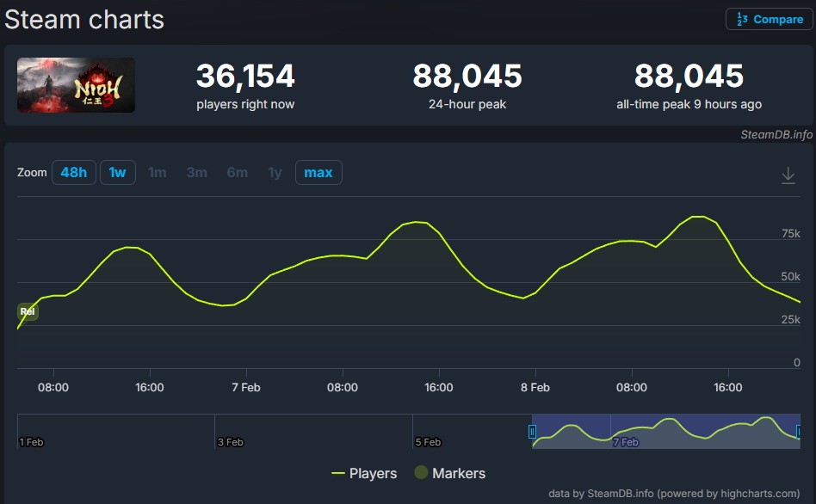Click the SteamDB.info watermark above the chart
This screenshot has height=504, width=816.
point(776,135)
